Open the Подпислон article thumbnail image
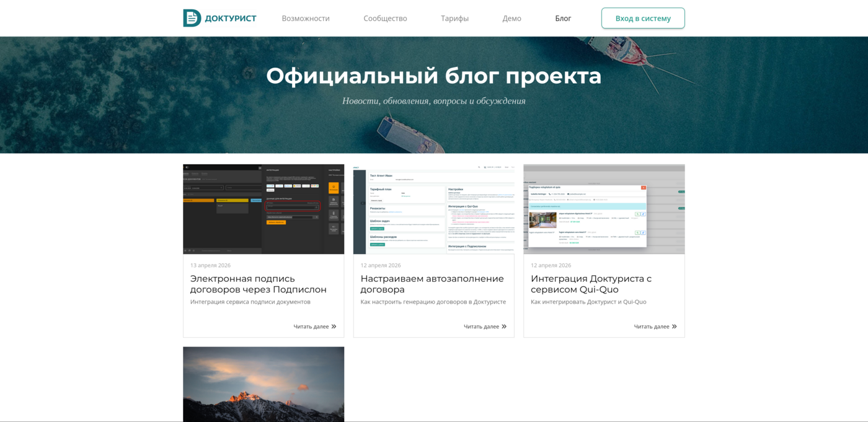 (x=263, y=209)
